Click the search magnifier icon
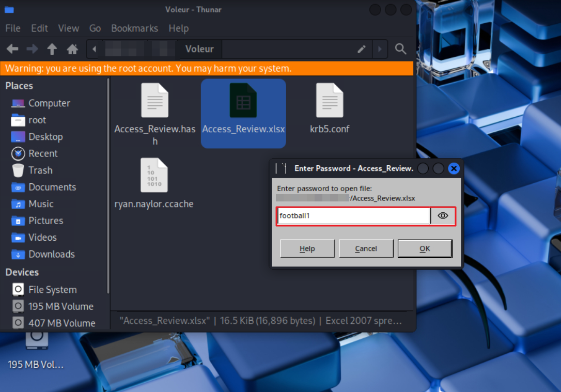 (x=400, y=49)
